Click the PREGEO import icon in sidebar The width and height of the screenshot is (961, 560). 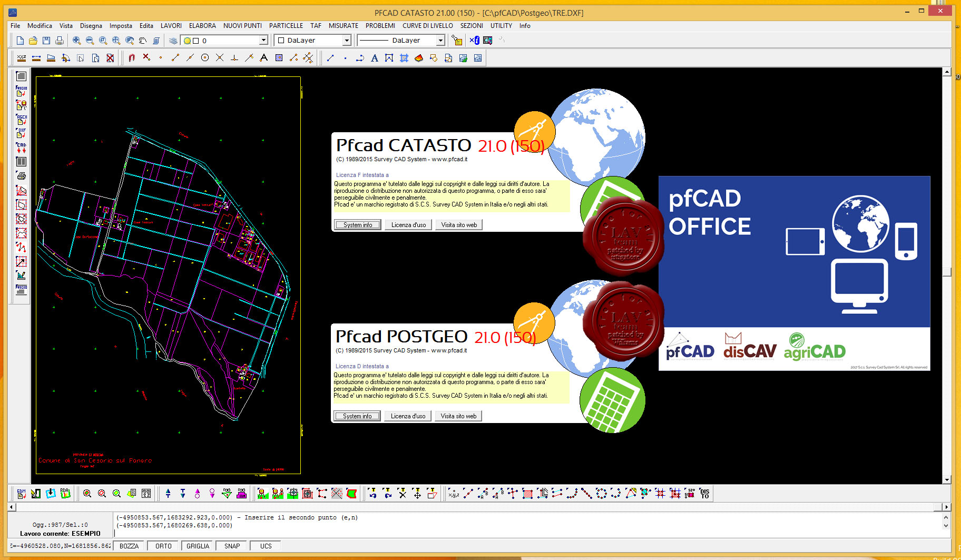pyautogui.click(x=21, y=91)
